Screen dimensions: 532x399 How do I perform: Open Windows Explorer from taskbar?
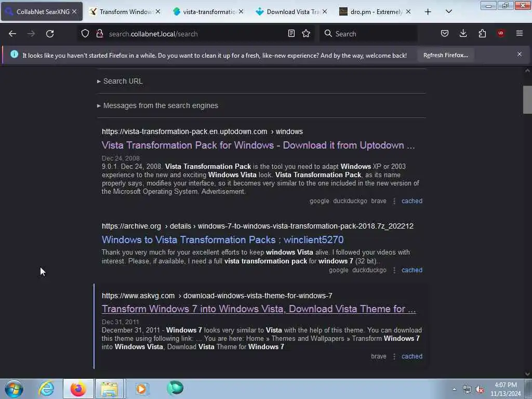(x=109, y=389)
